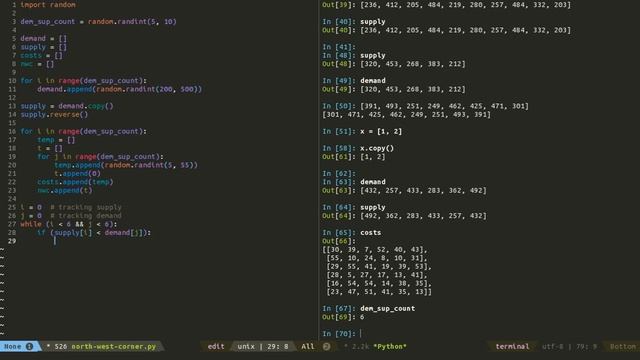Place cursor at the In [70]: prompt
Screen dimensions: 640x360
[361, 334]
